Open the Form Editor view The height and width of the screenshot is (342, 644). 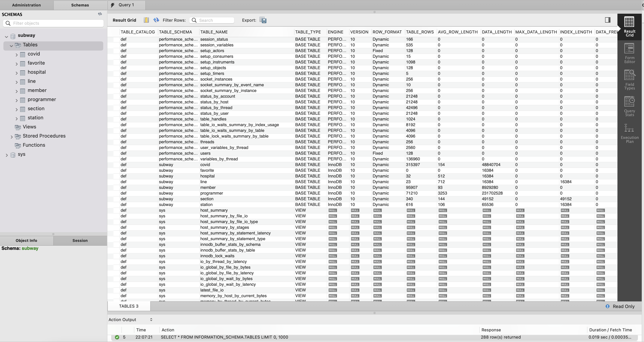[x=629, y=53]
